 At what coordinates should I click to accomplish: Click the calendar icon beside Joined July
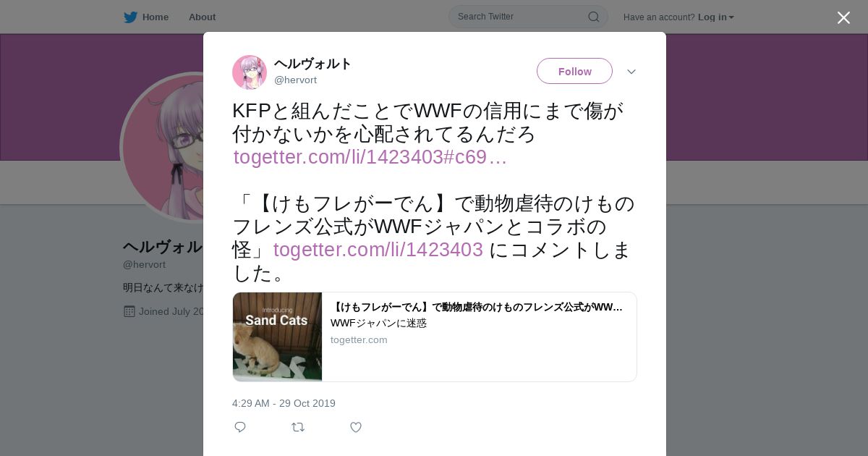(x=129, y=311)
